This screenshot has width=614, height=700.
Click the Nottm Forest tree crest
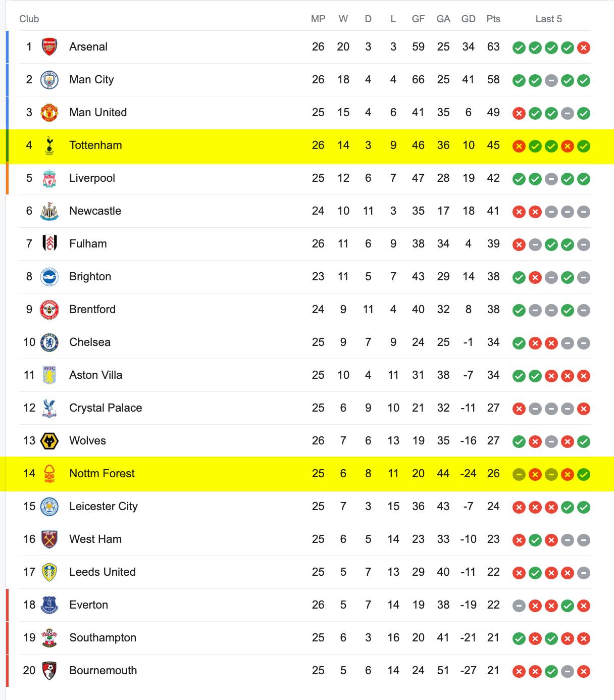coord(49,474)
